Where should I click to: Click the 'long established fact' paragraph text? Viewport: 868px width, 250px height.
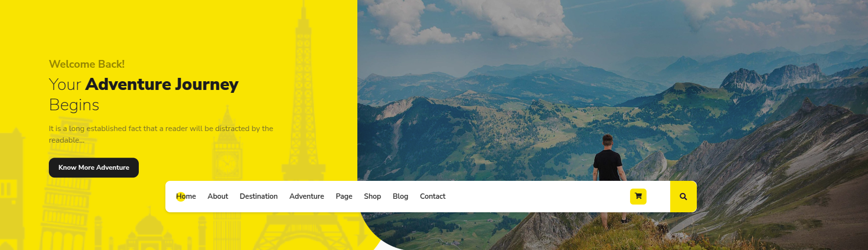pyautogui.click(x=161, y=134)
